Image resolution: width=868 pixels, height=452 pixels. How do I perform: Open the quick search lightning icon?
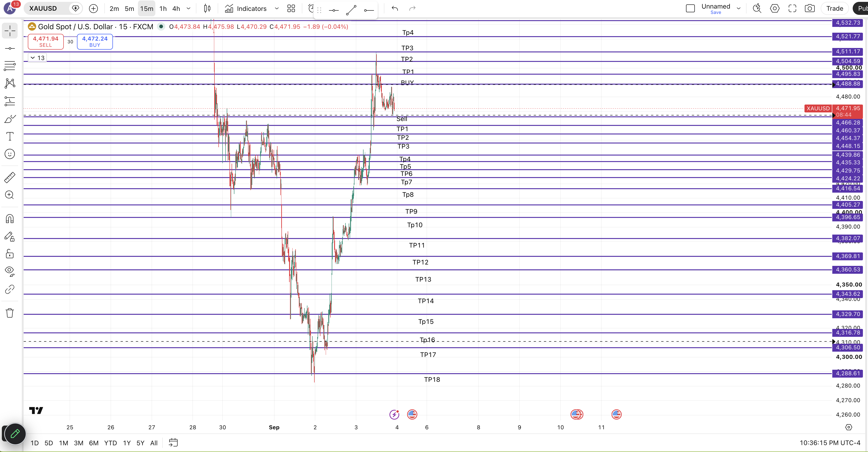tap(757, 8)
